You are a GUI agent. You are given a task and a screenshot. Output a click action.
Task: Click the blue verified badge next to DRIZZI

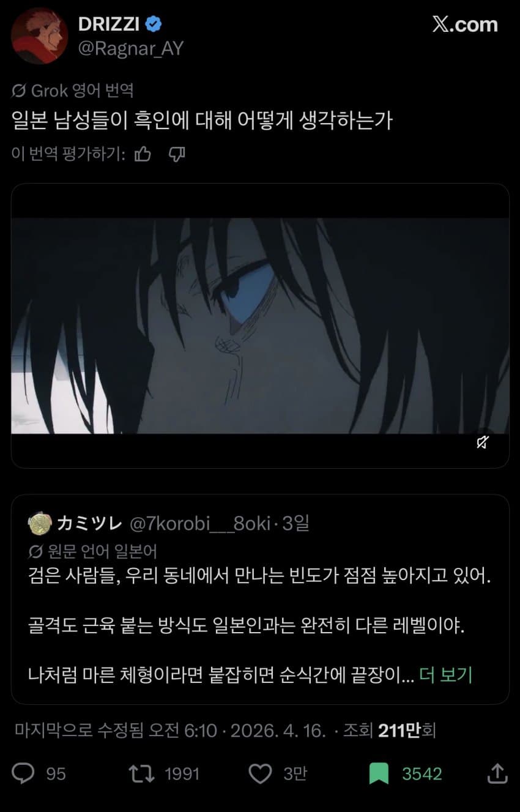coord(155,24)
